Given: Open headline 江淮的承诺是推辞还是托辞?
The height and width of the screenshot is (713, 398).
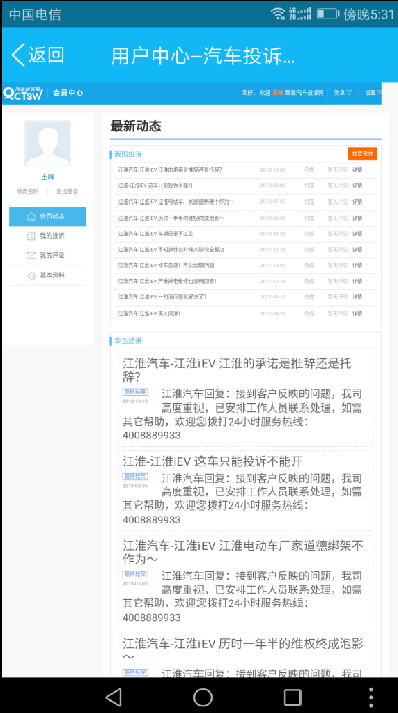Looking at the screenshot, I should [237, 370].
